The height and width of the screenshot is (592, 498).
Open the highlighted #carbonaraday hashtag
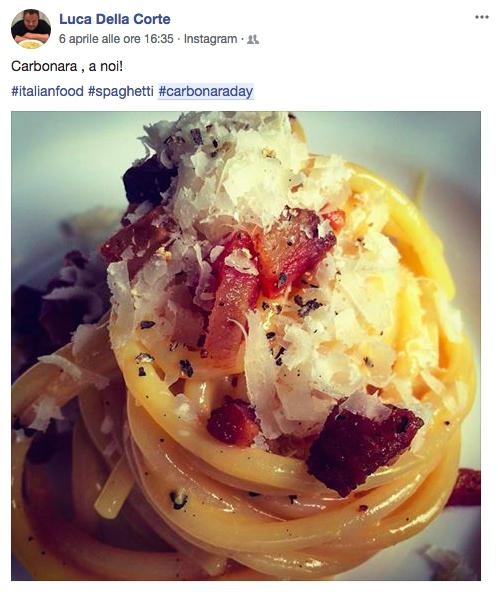click(206, 91)
